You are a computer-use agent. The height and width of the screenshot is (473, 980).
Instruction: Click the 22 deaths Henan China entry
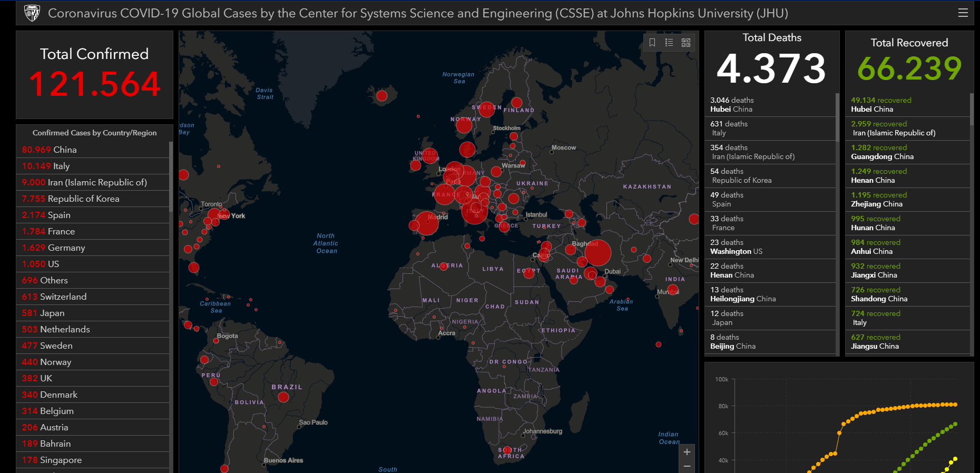coord(770,271)
